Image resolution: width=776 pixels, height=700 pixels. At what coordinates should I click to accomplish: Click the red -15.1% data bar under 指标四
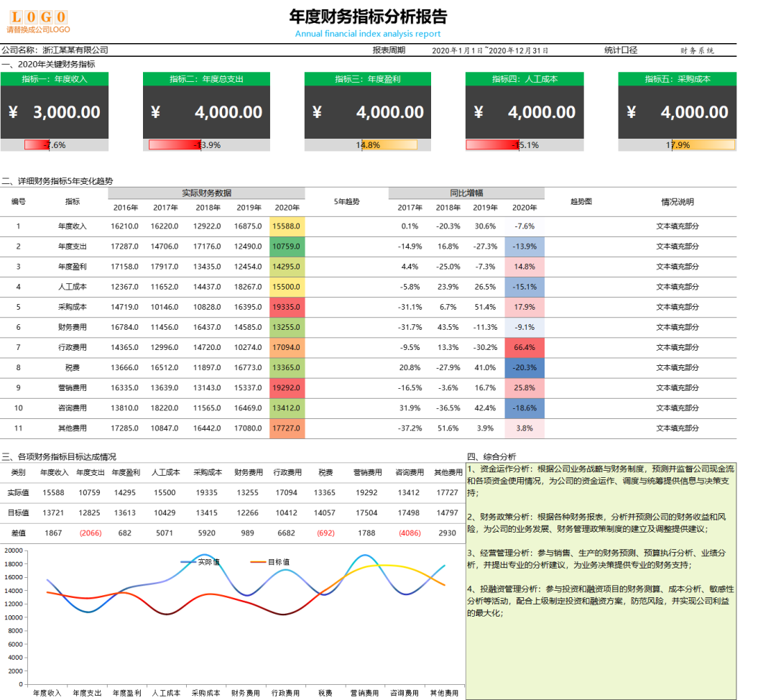(492, 145)
